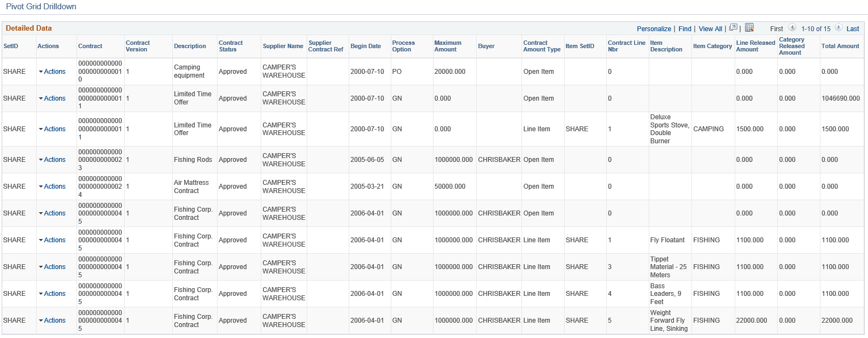Click the Personalize link
The height and width of the screenshot is (338, 868).
[x=654, y=29]
